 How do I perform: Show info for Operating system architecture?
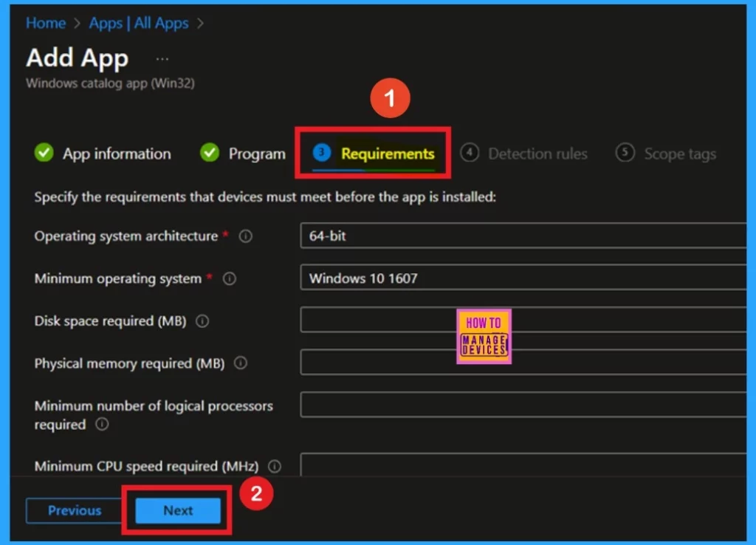[x=246, y=236]
